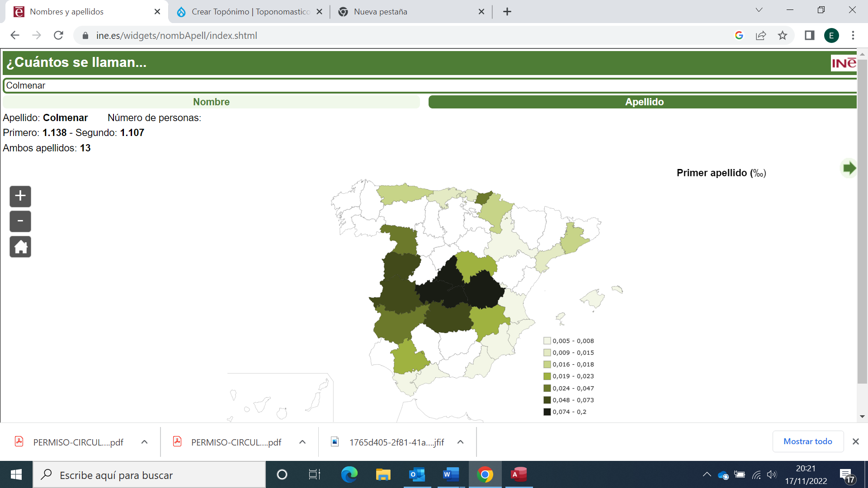Screen dimensions: 868x488
Task: Zoom in on the map with plus button
Action: (20, 196)
